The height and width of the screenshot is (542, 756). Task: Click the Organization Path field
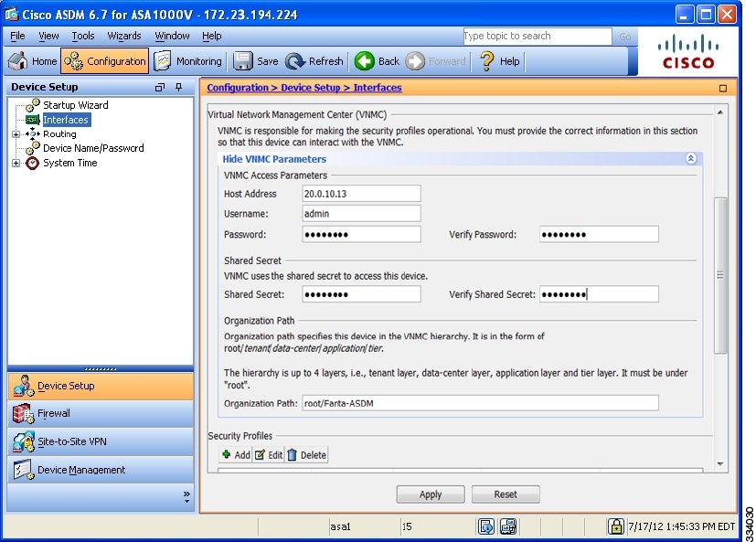pos(480,403)
